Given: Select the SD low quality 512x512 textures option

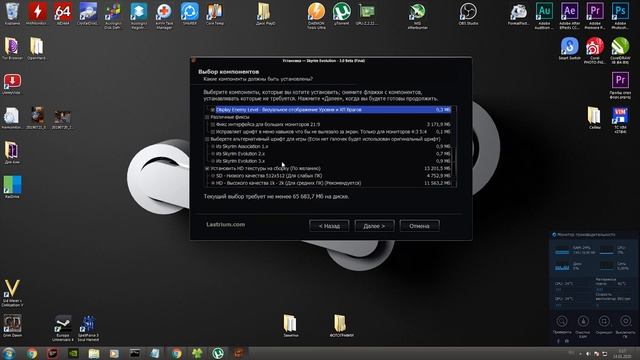Looking at the screenshot, I should 213,176.
